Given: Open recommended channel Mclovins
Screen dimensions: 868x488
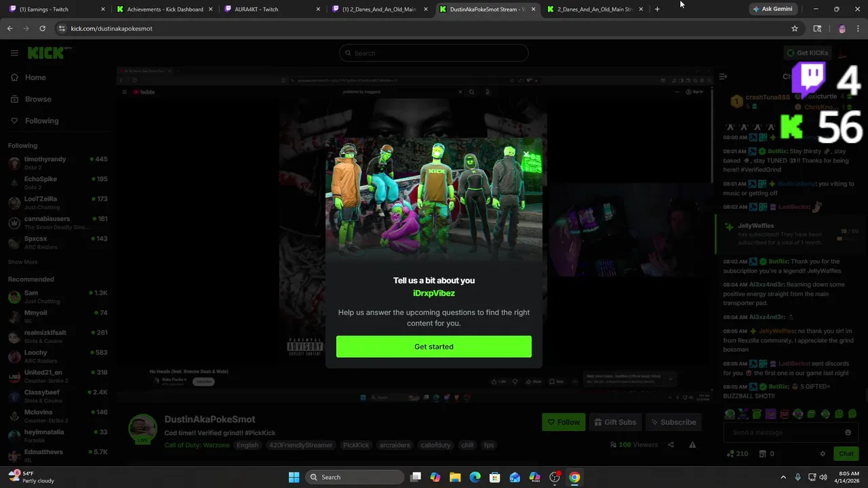Looking at the screenshot, I should (x=58, y=416).
